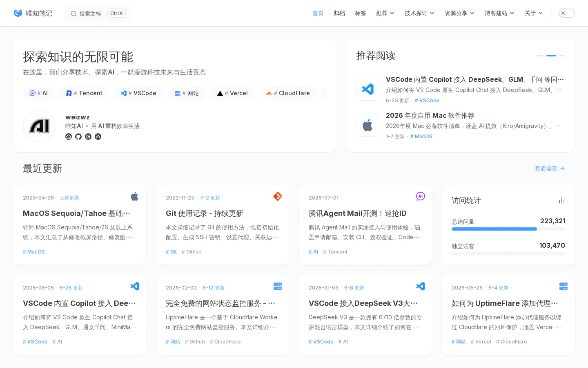Screen dimensions: 588x368
Task: Expand the 技术探讨 dropdown menu
Action: tap(419, 13)
